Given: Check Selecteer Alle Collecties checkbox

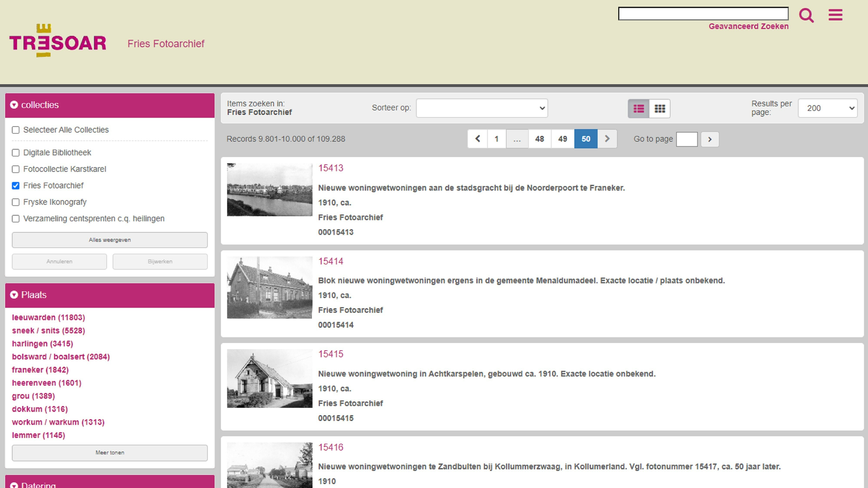Looking at the screenshot, I should coord(16,130).
